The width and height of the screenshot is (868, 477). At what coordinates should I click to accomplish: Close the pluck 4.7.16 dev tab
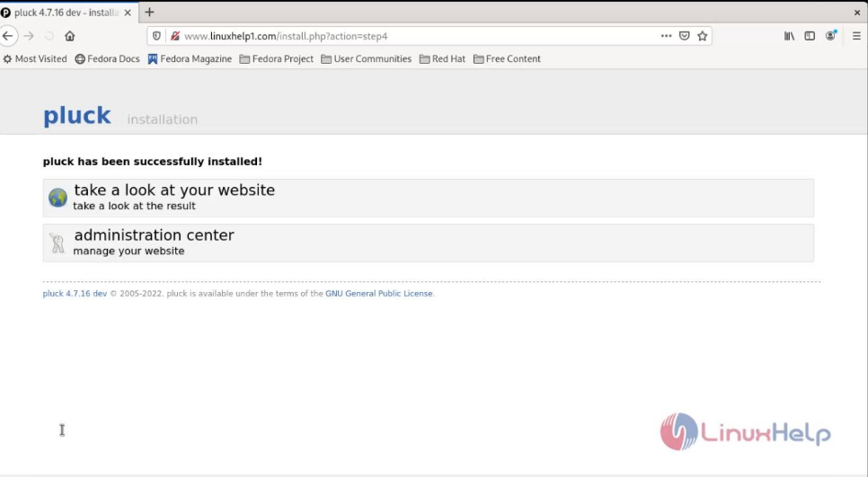tap(128, 13)
